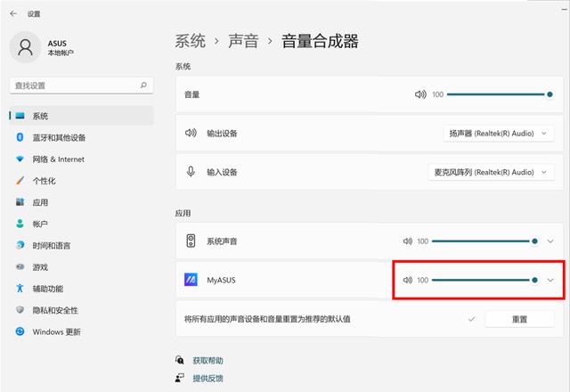Click the 将所有应用的声音设备 reset description text
The height and width of the screenshot is (392, 570).
tap(267, 319)
